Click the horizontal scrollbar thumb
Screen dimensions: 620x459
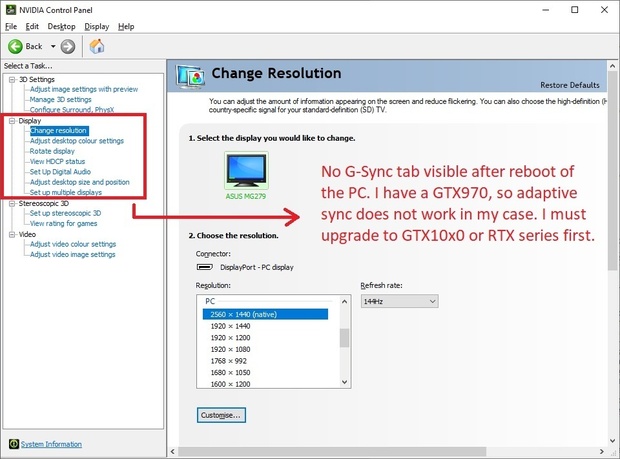point(332,451)
